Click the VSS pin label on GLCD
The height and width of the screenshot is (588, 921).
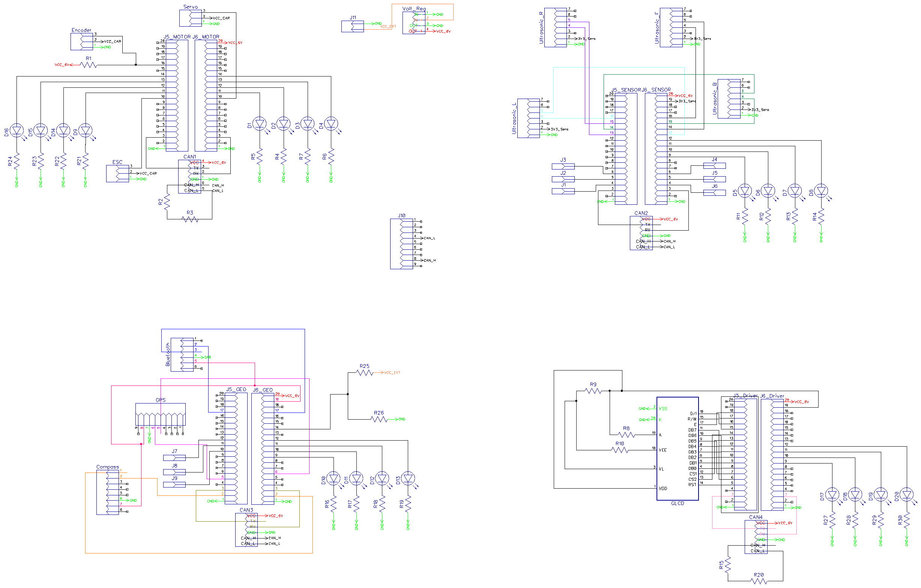click(x=663, y=409)
